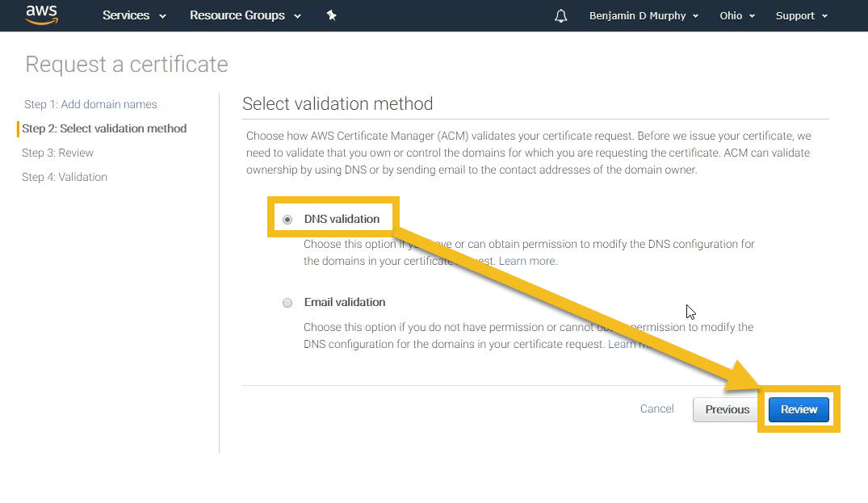Select the DNS validation radio button
868x503 pixels.
pyautogui.click(x=287, y=220)
